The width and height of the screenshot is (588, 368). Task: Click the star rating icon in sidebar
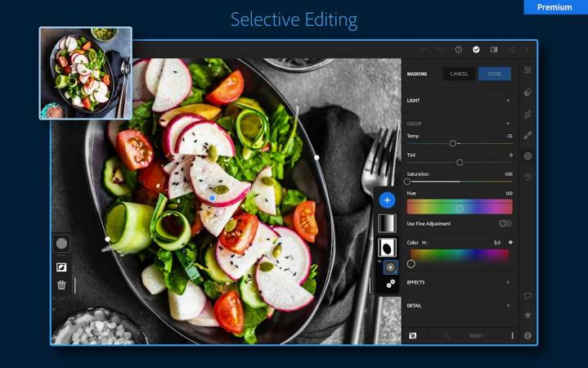pyautogui.click(x=527, y=315)
